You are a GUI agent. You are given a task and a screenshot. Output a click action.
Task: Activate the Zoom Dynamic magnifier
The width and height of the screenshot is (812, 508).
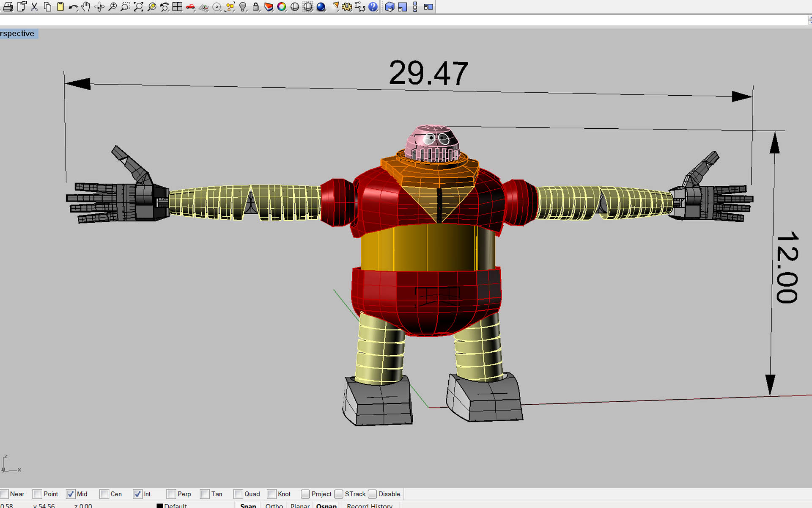[112, 7]
